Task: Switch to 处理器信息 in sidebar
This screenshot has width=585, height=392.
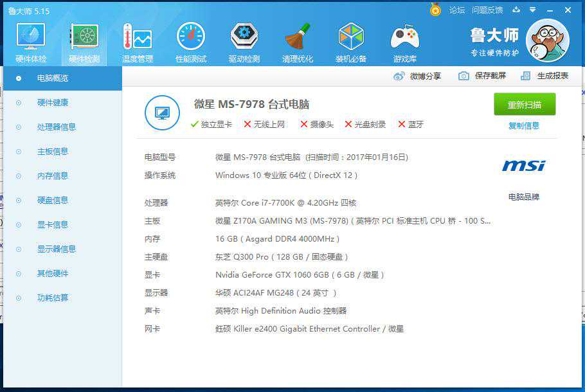Action: [57, 127]
